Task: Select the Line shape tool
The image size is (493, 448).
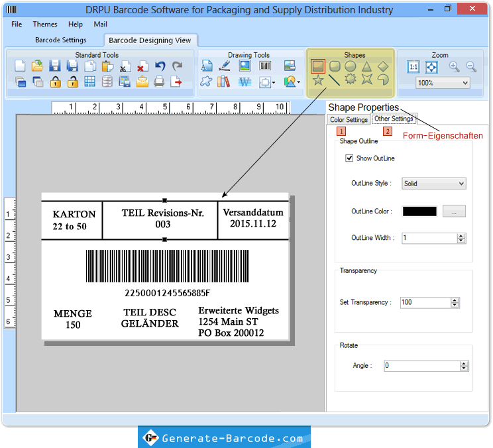Action: click(334, 80)
